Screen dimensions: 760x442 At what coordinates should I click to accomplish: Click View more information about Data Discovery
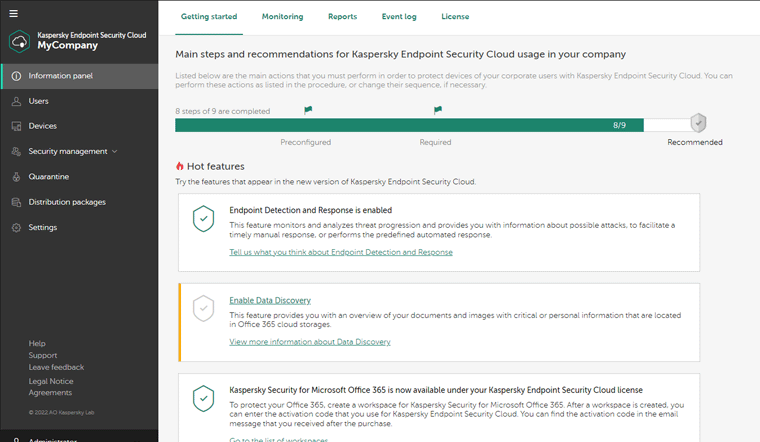(x=310, y=342)
